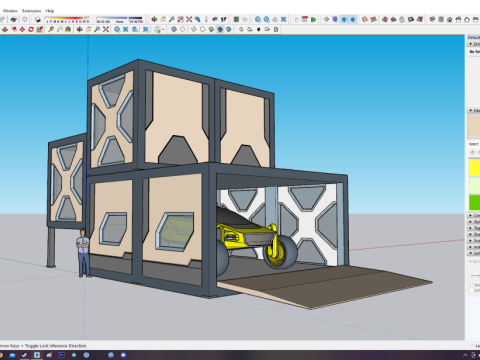Screen dimensions: 480x360
Task: Select the Move tool (red four-way arrows)
Action: [22, 29]
